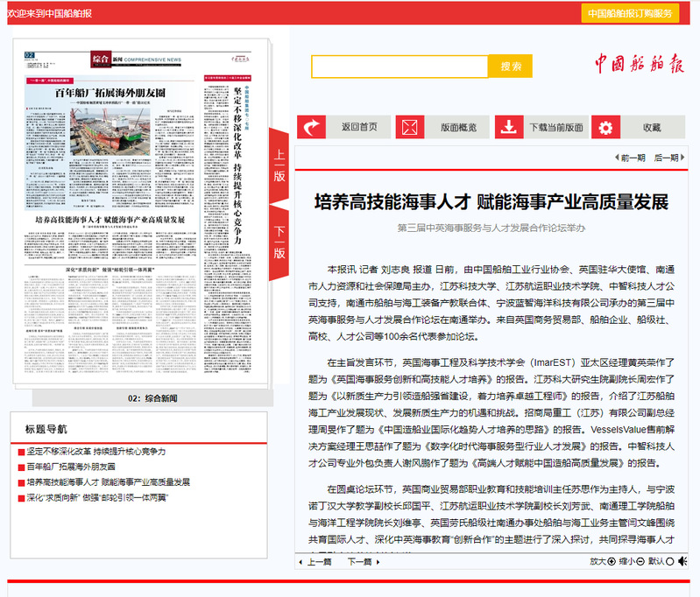Open 百年船厂拓展海外朋友圈 in title navigation
The height and width of the screenshot is (597, 700).
77,467
